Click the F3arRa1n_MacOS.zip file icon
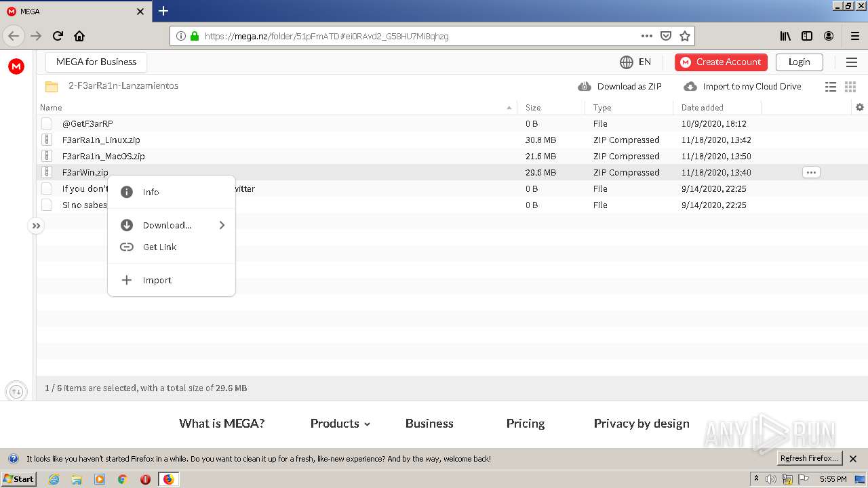The width and height of the screenshot is (868, 488). click(47, 156)
